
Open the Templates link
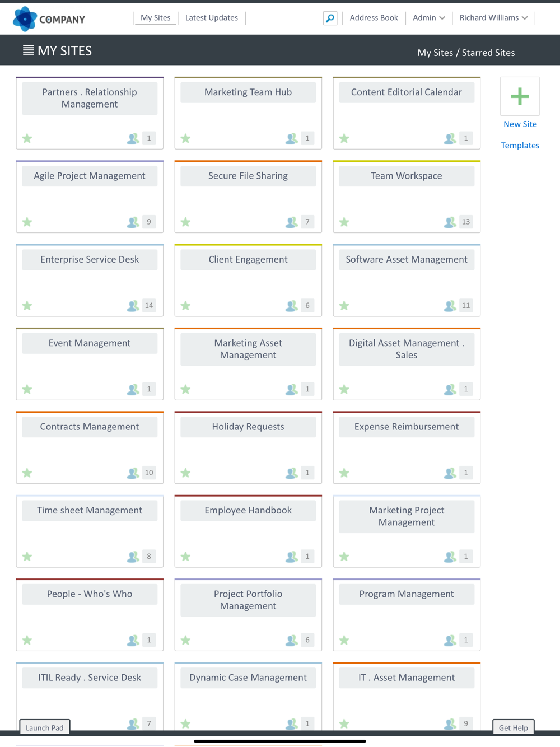[520, 146]
